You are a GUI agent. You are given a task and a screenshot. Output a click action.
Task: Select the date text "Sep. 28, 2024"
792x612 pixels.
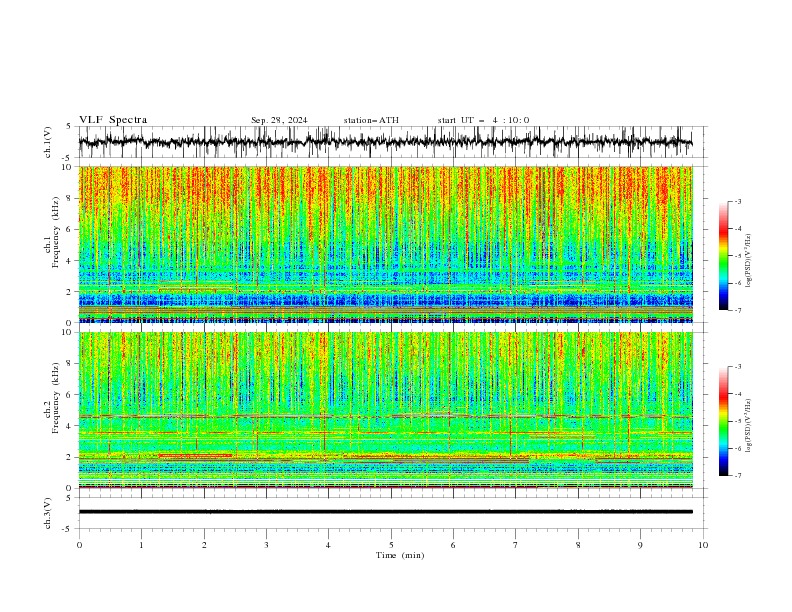(x=279, y=120)
